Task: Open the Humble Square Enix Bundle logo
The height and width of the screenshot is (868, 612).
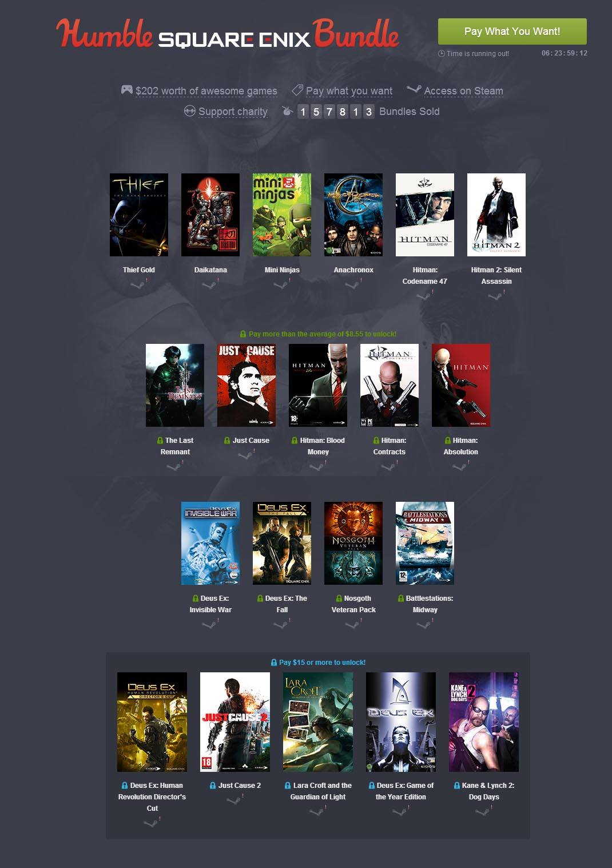Action: [227, 34]
